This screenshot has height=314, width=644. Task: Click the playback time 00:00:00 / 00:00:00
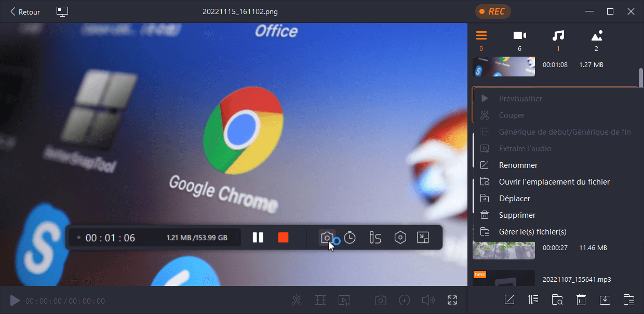[65, 301]
